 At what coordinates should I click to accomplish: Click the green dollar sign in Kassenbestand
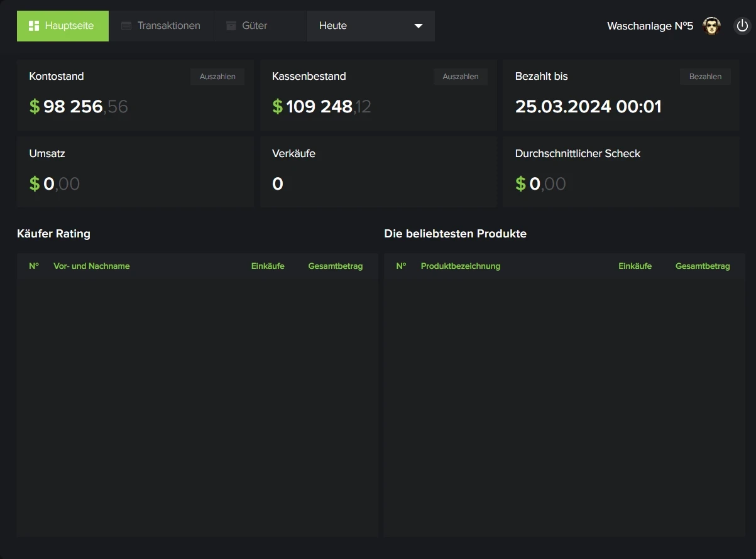277,107
